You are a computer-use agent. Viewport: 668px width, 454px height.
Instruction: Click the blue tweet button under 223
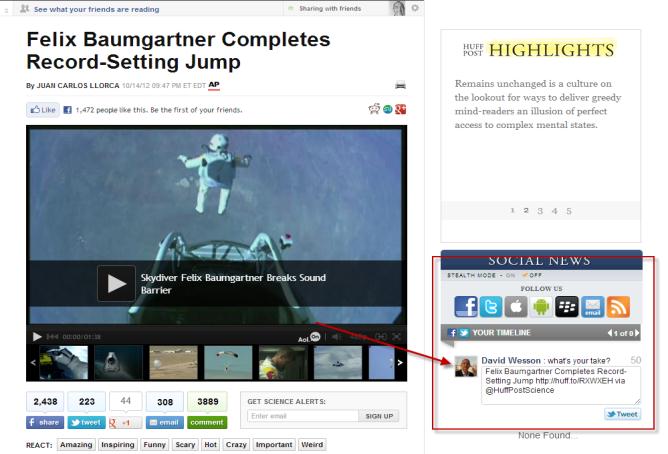86,422
